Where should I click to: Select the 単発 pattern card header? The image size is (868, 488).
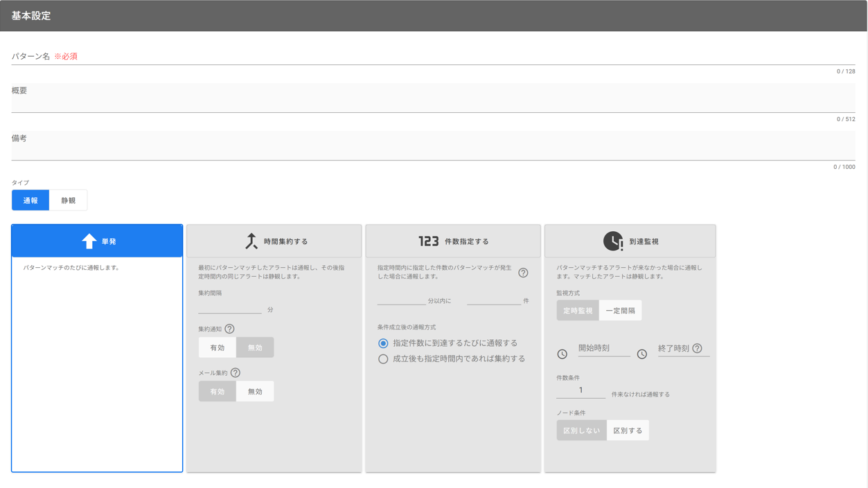point(97,241)
